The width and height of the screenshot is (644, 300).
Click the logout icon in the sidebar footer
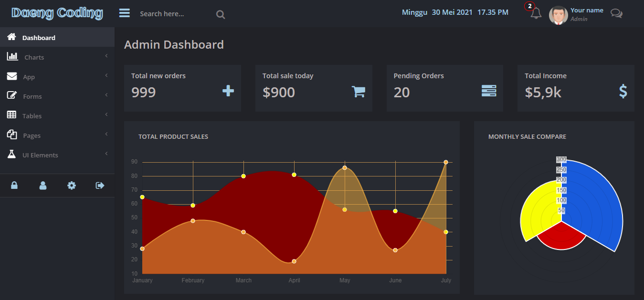tap(99, 185)
